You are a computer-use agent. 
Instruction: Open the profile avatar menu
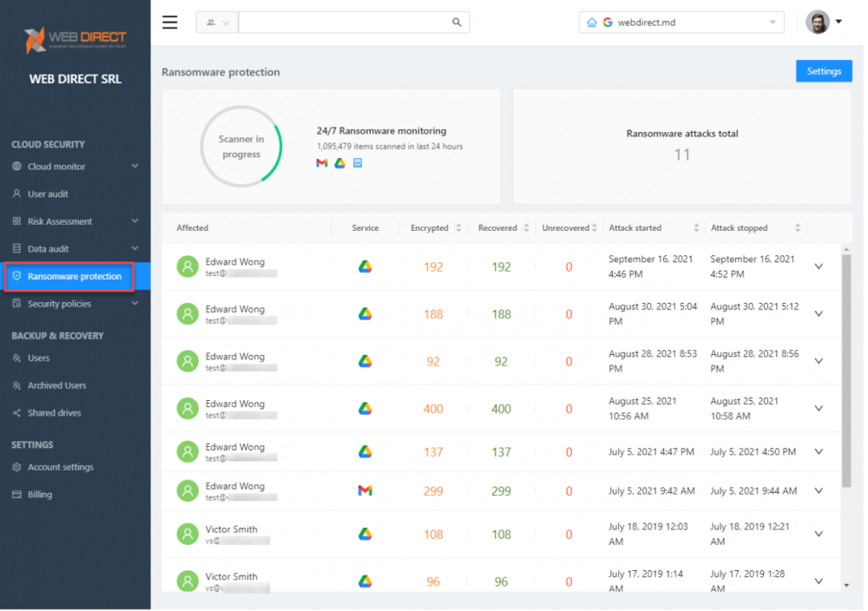tap(818, 23)
